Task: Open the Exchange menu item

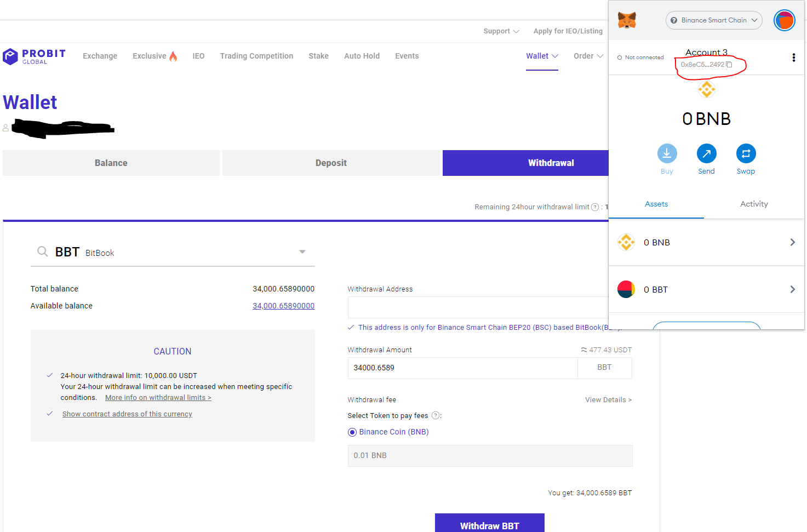Action: (100, 56)
